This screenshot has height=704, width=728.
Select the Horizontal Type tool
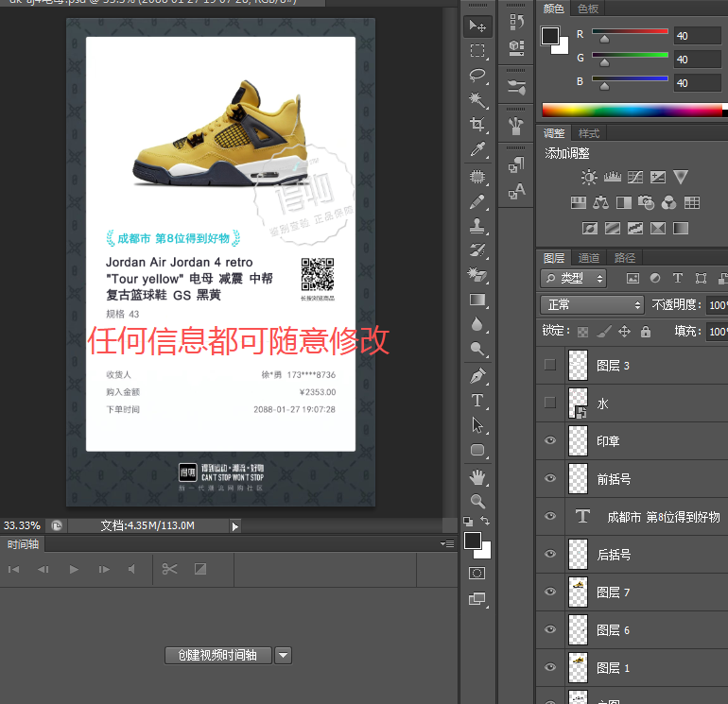tap(478, 401)
